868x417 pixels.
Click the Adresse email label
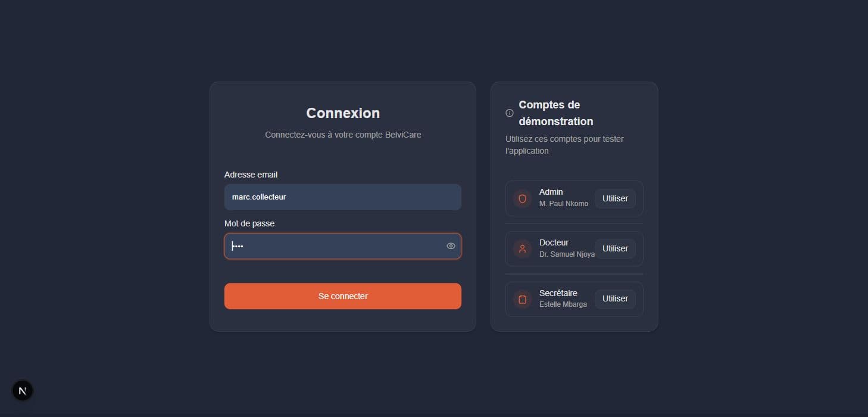click(x=251, y=175)
